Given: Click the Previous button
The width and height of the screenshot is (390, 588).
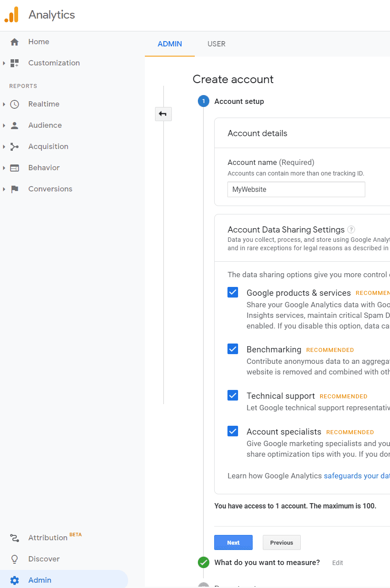Looking at the screenshot, I should [282, 542].
